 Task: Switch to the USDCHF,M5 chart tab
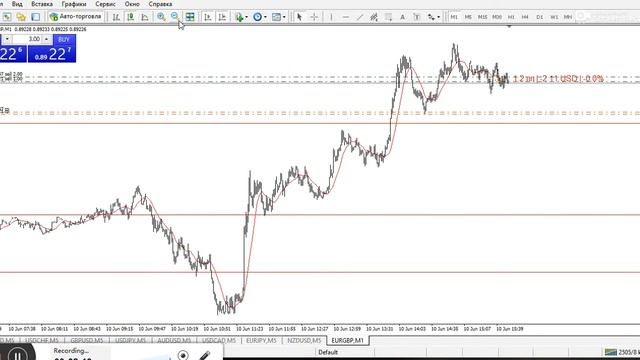tap(42, 340)
